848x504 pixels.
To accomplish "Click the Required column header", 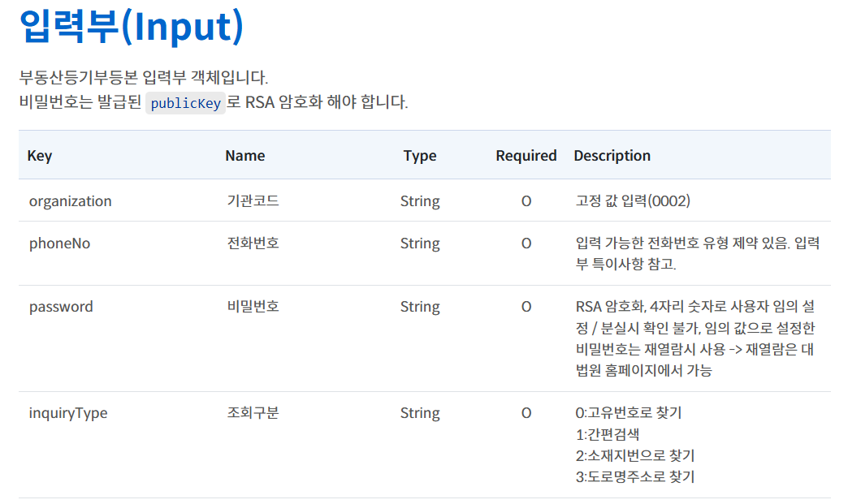I will [526, 156].
